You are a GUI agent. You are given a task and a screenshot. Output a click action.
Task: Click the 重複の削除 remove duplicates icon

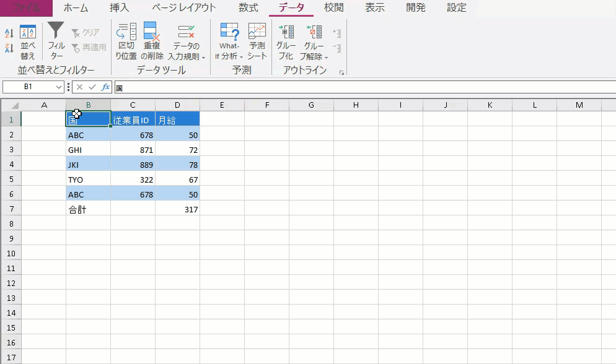click(152, 41)
